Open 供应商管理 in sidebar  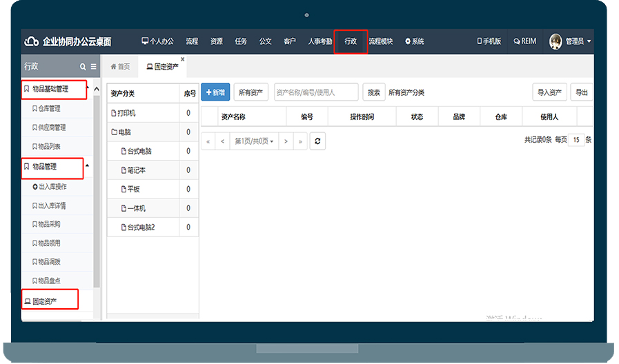coord(49,128)
